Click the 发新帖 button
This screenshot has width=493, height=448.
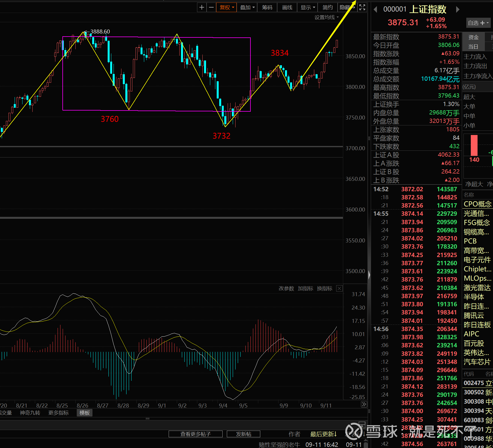click(243, 434)
